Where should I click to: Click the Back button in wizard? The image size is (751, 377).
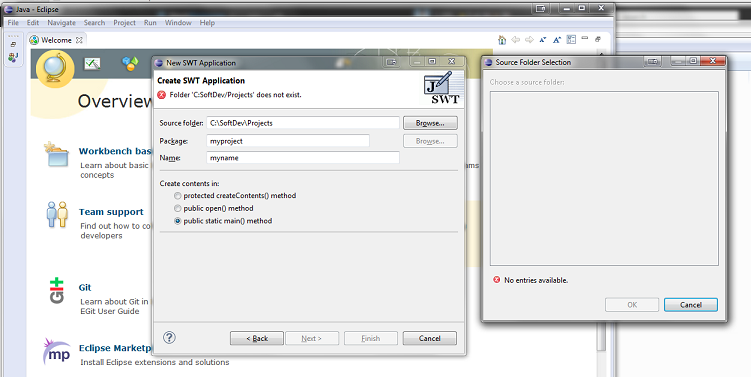pos(257,338)
